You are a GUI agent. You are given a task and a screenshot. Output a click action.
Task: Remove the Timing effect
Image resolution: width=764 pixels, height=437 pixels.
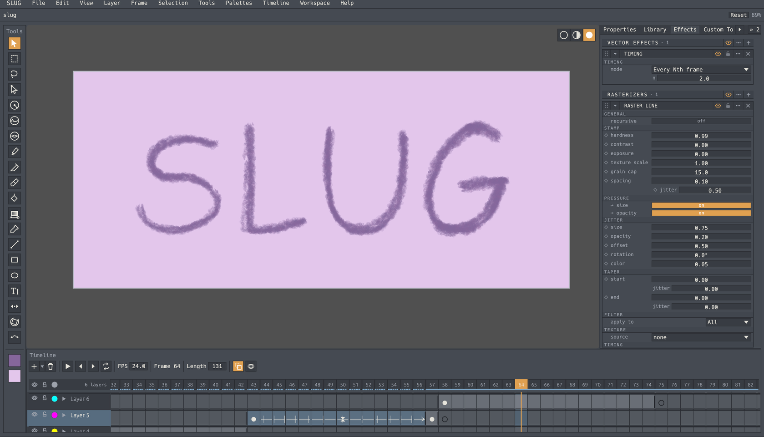point(748,54)
